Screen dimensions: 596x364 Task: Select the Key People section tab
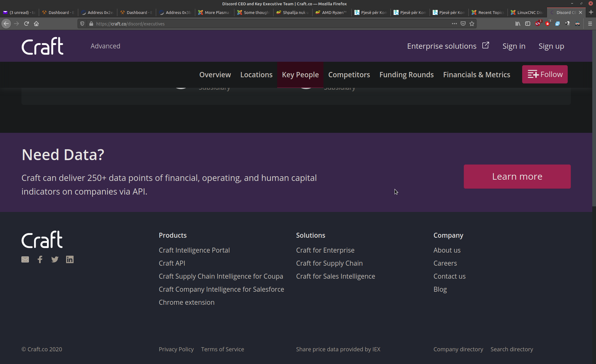[300, 74]
